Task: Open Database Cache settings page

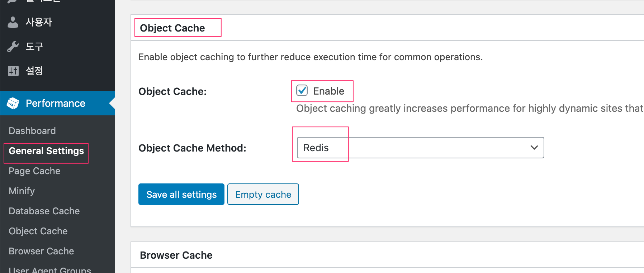Action: [x=44, y=211]
